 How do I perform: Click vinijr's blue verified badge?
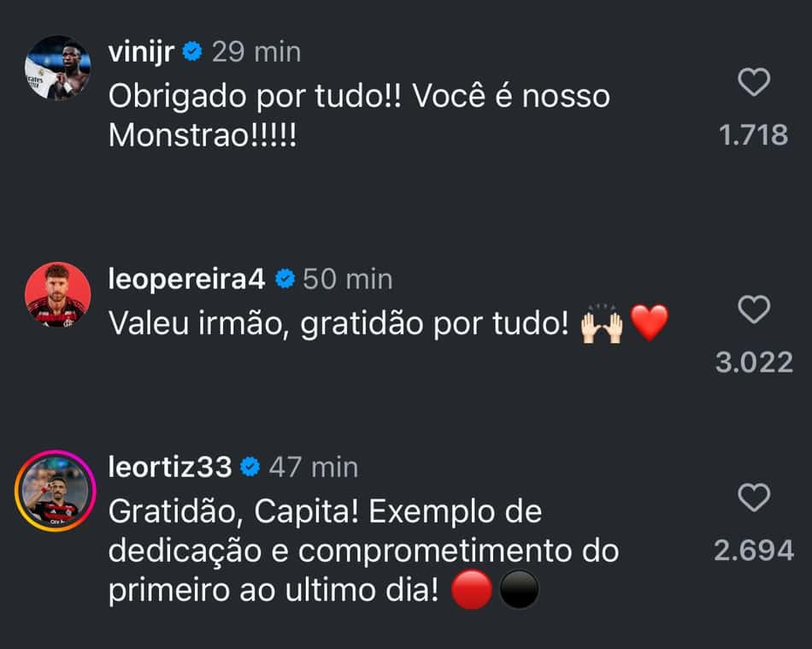pos(192,51)
